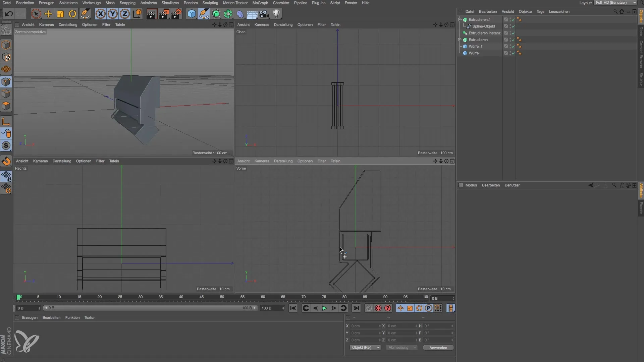This screenshot has height=362, width=644.
Task: Add a light object
Action: pos(276,14)
